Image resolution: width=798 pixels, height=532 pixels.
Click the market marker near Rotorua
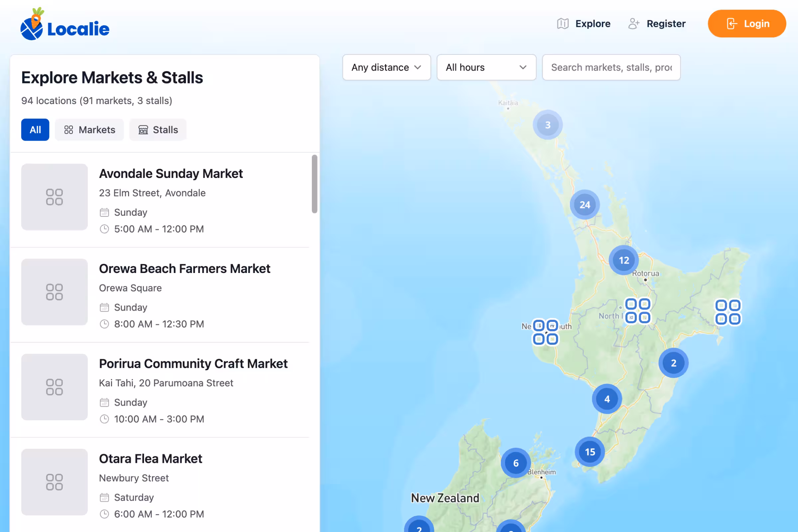(x=637, y=311)
